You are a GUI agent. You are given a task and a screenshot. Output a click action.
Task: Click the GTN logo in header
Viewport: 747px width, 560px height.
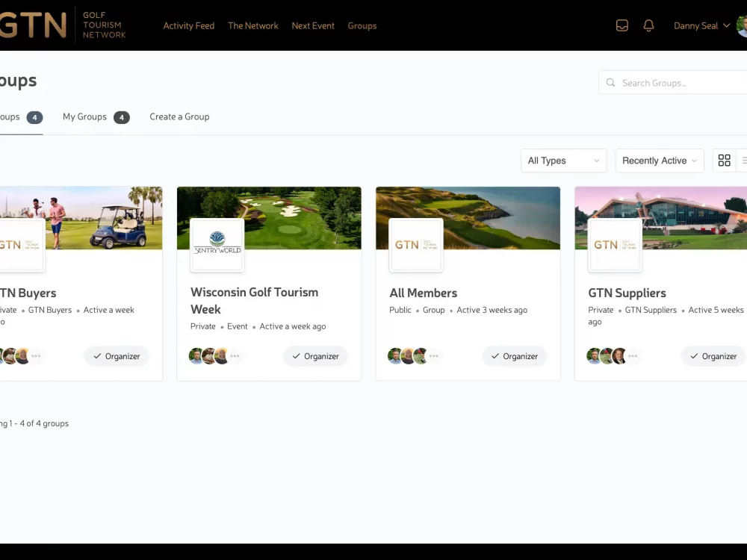pos(34,25)
